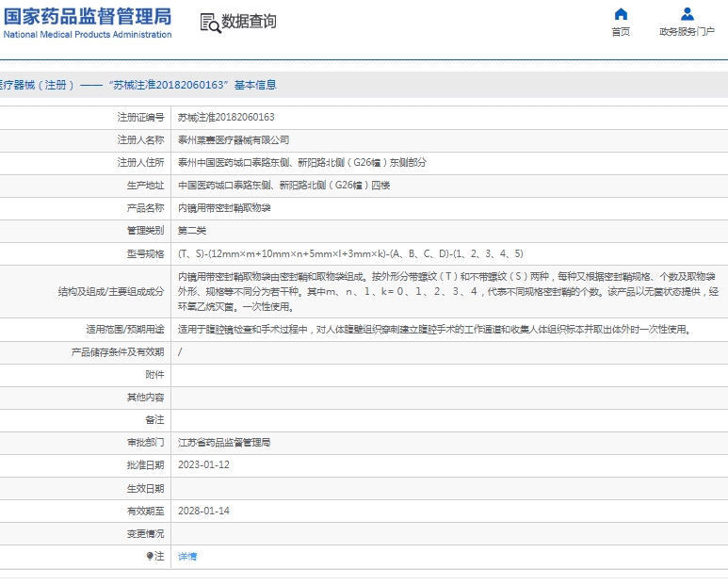The height and width of the screenshot is (585, 728).
Task: Select registration number value 苏械注准20182060163
Action: (x=226, y=118)
